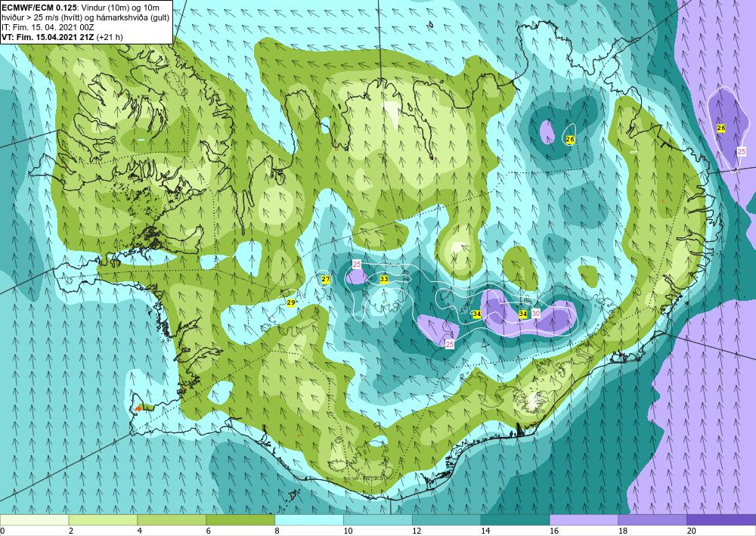Click the yellow 26 label in the offshore purple area
756x536 pixels.
click(x=721, y=129)
